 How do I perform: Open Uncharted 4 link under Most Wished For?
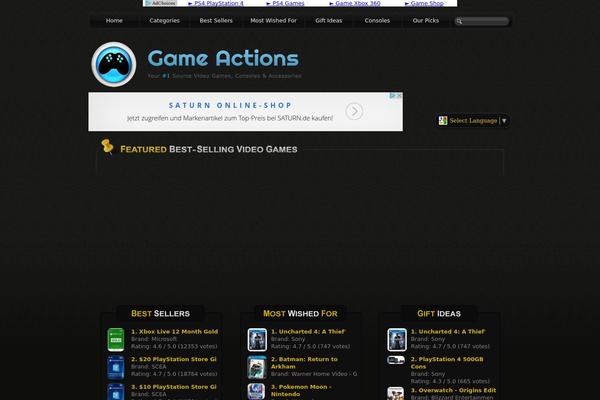[x=308, y=331]
